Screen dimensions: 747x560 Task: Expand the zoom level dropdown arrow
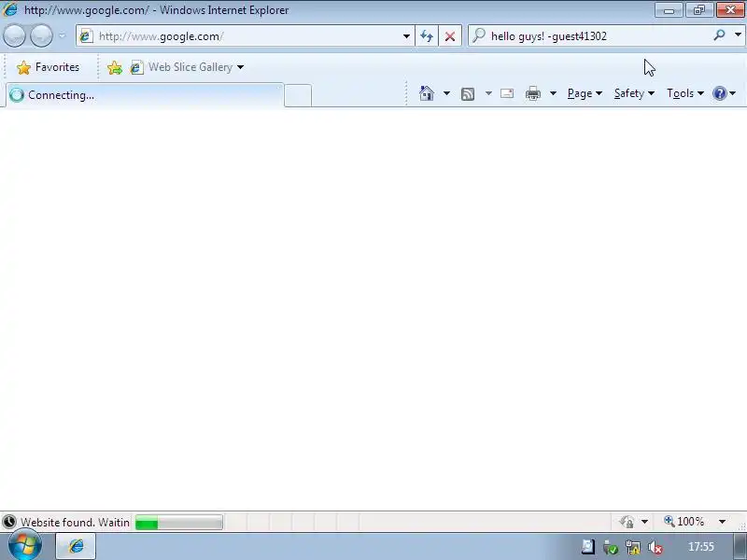tap(722, 522)
